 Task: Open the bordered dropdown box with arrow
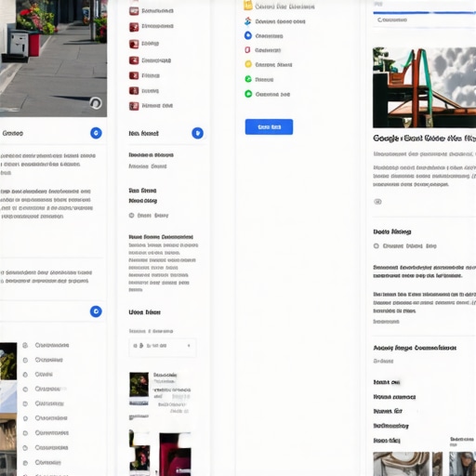coord(163,347)
